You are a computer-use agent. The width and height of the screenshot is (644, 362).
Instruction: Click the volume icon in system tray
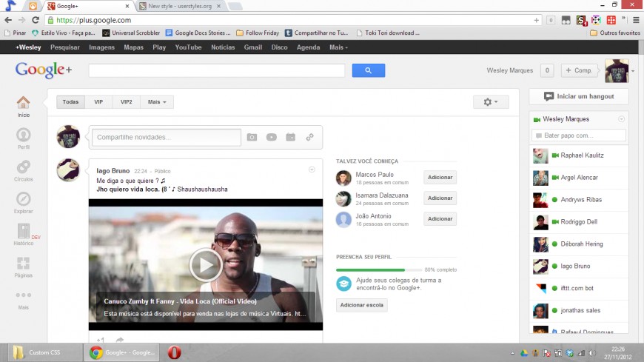pos(592,353)
